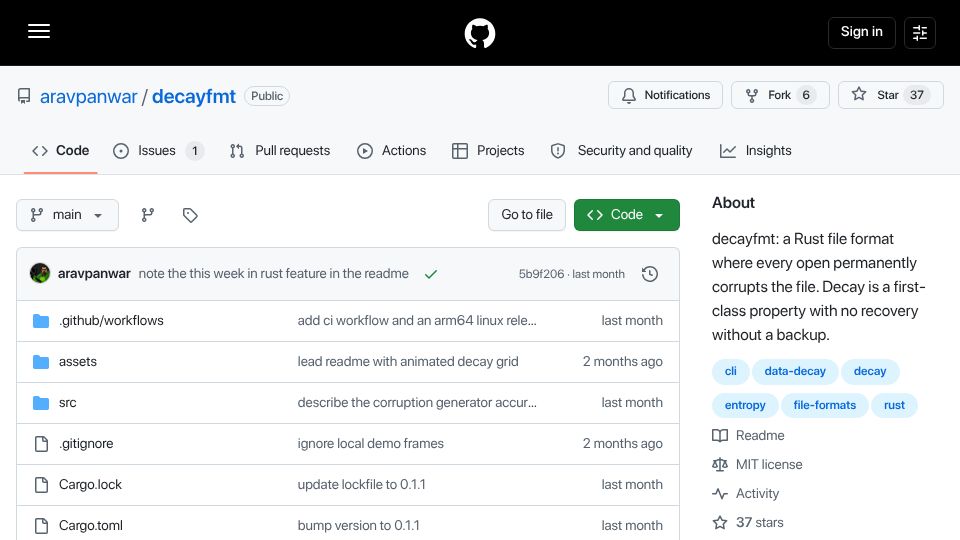This screenshot has width=960, height=540.
Task: Go to the GitHub homepage logo
Action: (479, 33)
